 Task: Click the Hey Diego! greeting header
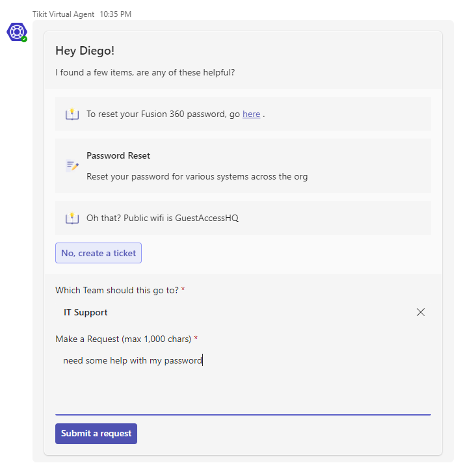[85, 51]
